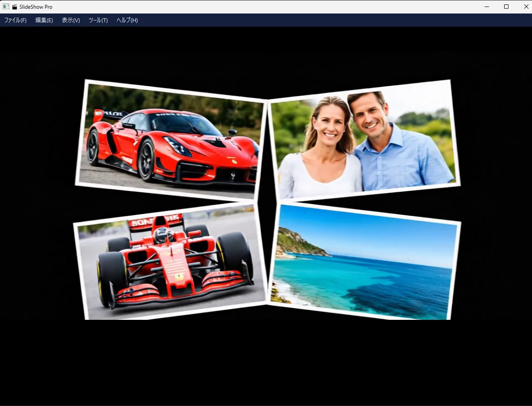Select the turquoise beach coastline photo
532x406 pixels.
click(365, 262)
